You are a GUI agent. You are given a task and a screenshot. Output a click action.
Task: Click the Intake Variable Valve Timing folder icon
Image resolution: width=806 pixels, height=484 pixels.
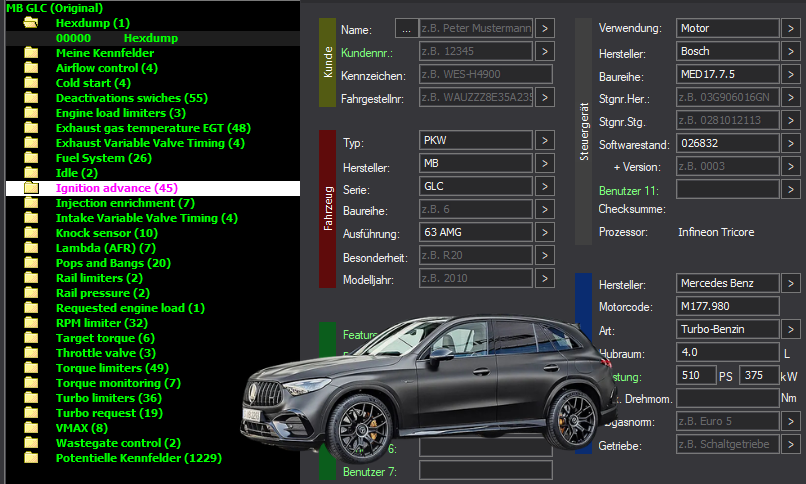pos(31,218)
